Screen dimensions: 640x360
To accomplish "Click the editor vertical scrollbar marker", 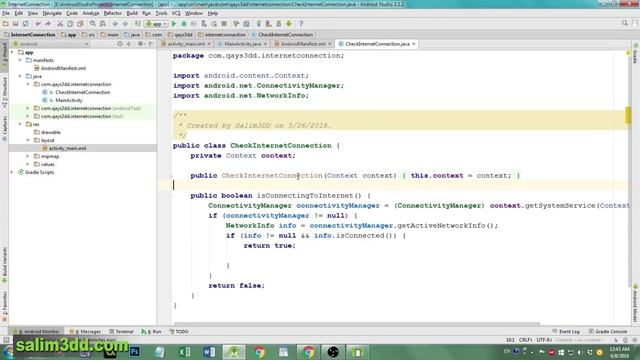I will point(628,116).
